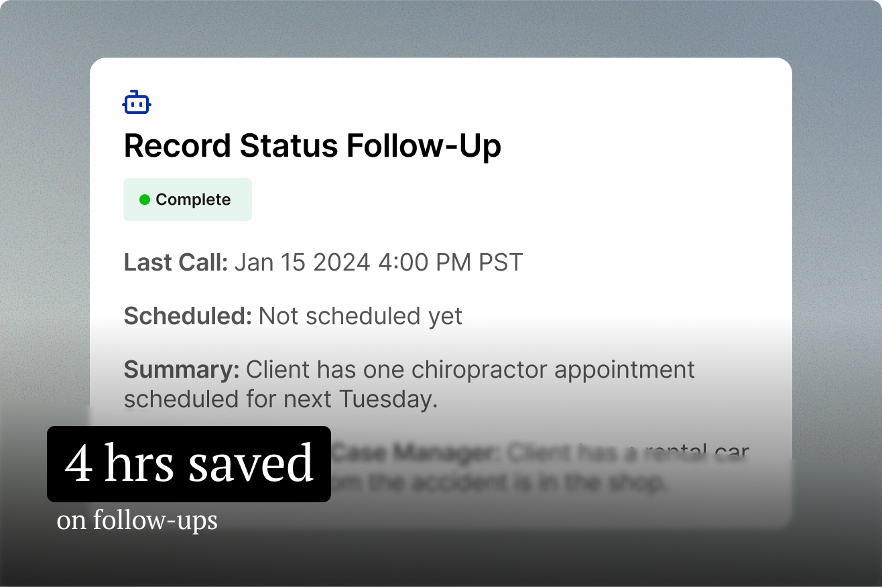
Task: Click the "on follow-ups" caption
Action: pos(137,520)
